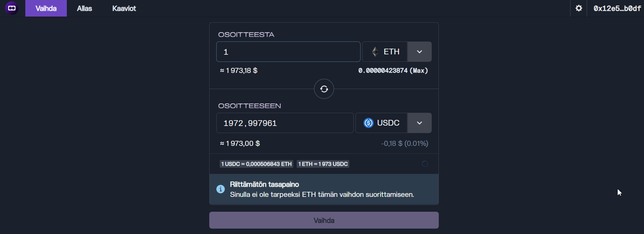Click the swap direction circular arrows icon
The image size is (644, 234).
click(324, 89)
